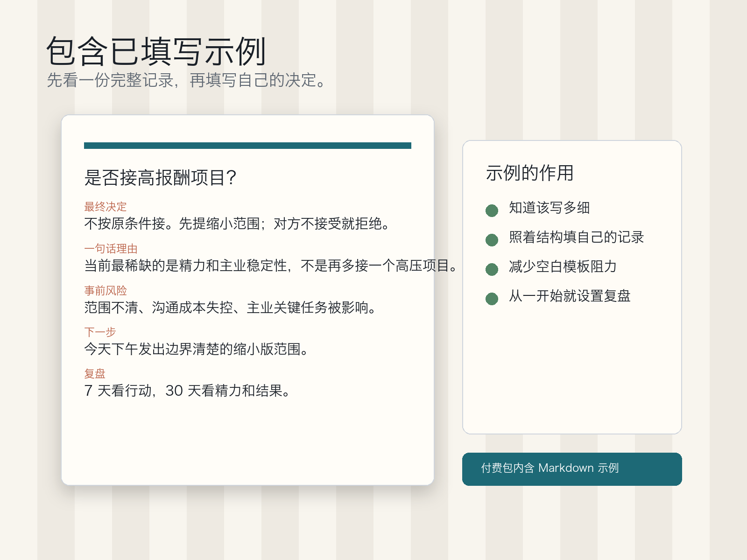747x560 pixels.
Task: Click the green bullet beside '知道该写多细'
Action: [x=492, y=210]
